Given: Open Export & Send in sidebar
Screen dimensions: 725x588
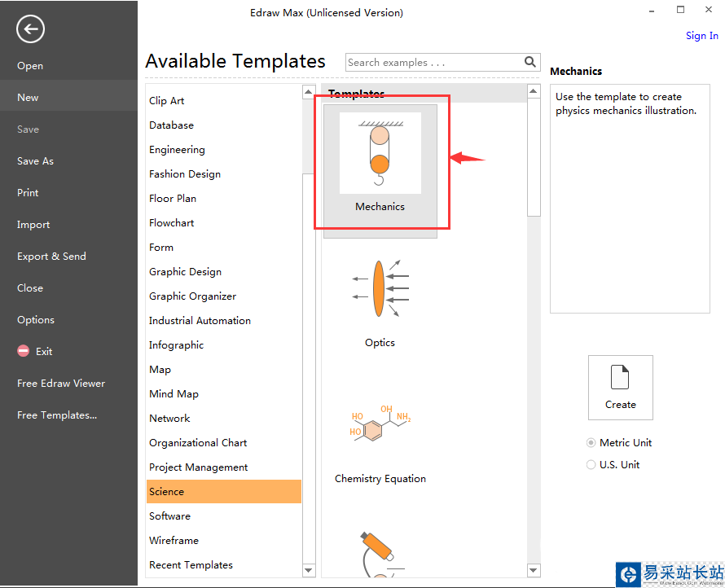Looking at the screenshot, I should [51, 257].
